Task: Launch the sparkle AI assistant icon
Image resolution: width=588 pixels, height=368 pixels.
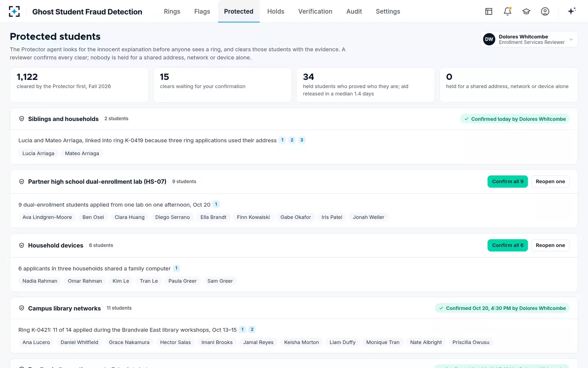Action: tap(572, 11)
